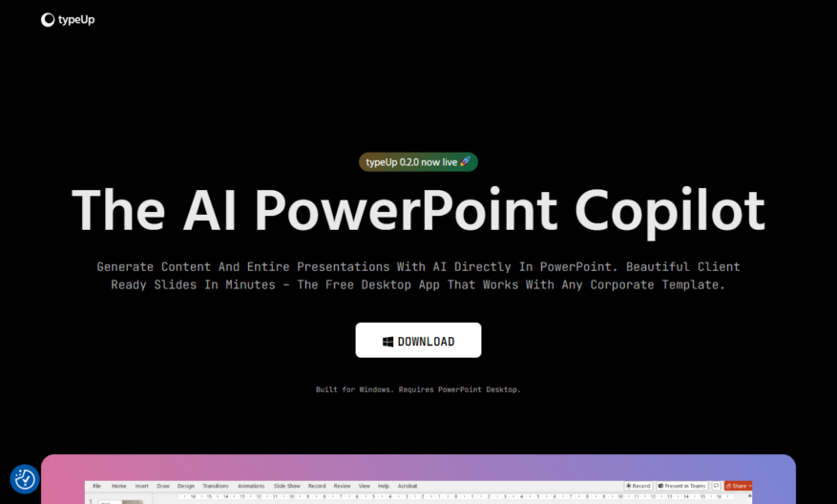Click the orange Share button

pyautogui.click(x=739, y=486)
